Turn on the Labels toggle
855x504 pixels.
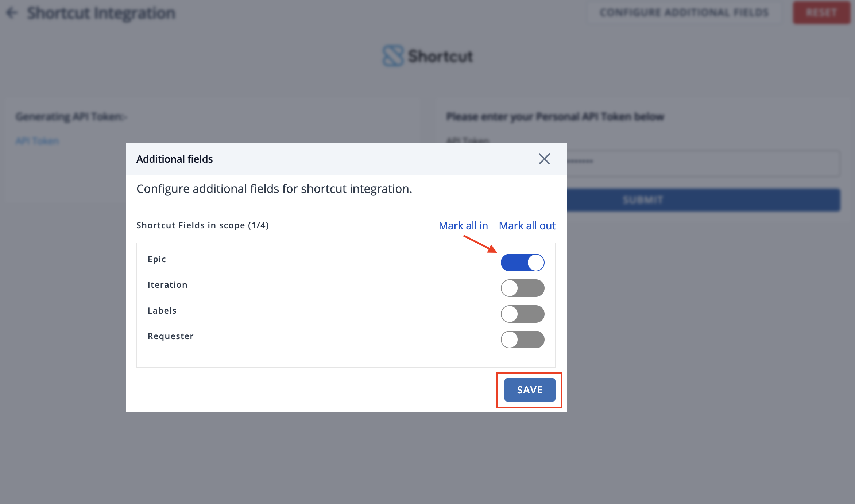point(522,314)
